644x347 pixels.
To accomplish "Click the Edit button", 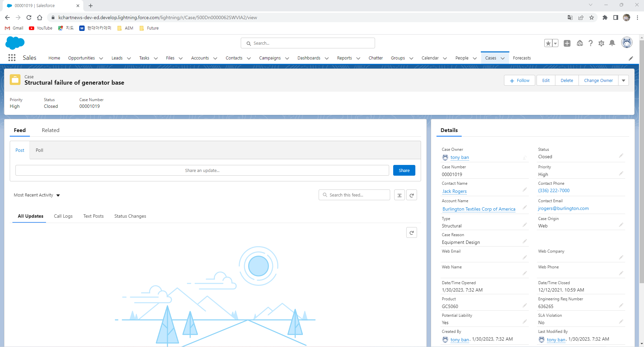I will tap(546, 80).
